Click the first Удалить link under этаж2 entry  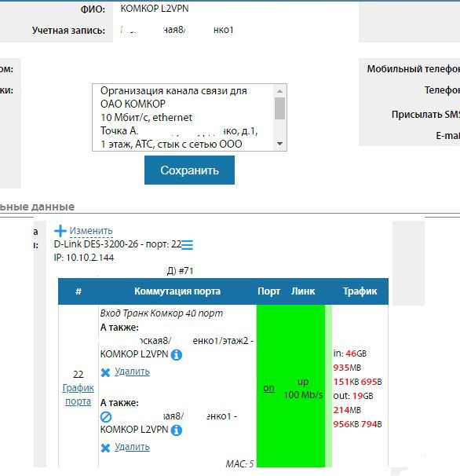(x=132, y=372)
